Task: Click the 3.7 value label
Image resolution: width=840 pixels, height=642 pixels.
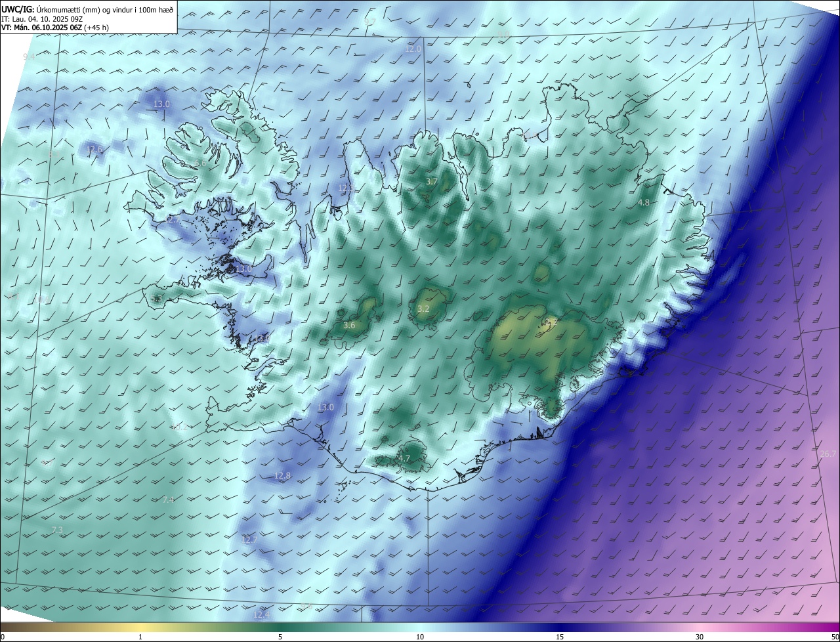Action: [431, 182]
